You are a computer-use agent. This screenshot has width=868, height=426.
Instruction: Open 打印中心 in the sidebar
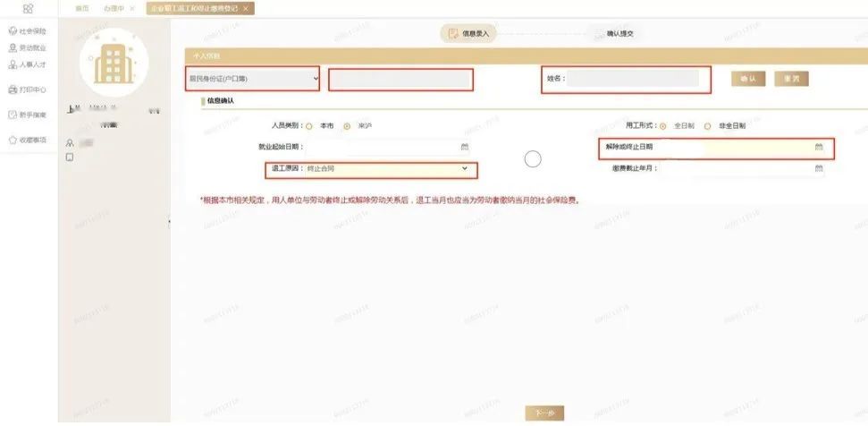coord(28,89)
